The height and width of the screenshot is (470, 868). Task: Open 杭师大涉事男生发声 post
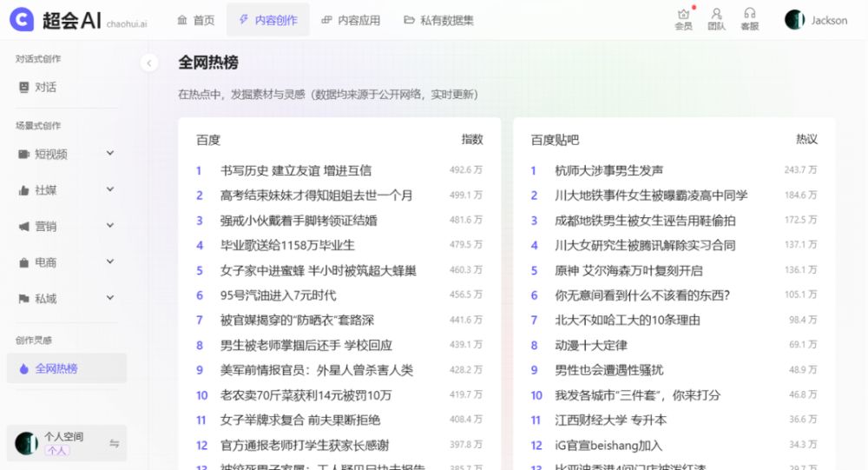[x=609, y=170]
